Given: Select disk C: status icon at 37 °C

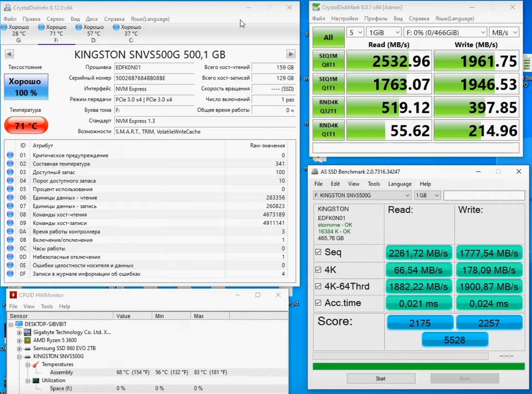Looking at the screenshot, I should pos(116,27).
